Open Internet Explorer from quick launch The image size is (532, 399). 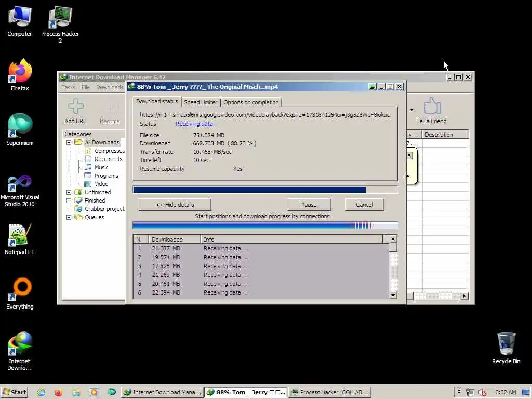[42, 393]
